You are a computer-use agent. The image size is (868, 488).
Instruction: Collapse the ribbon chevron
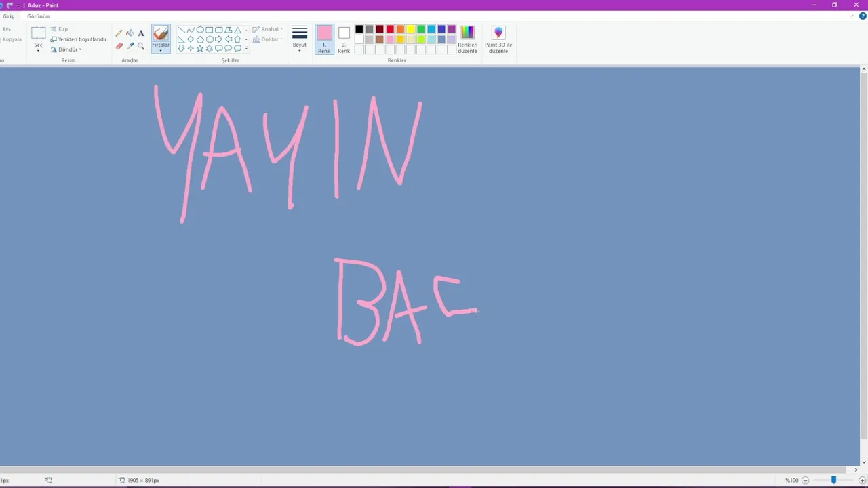(854, 16)
